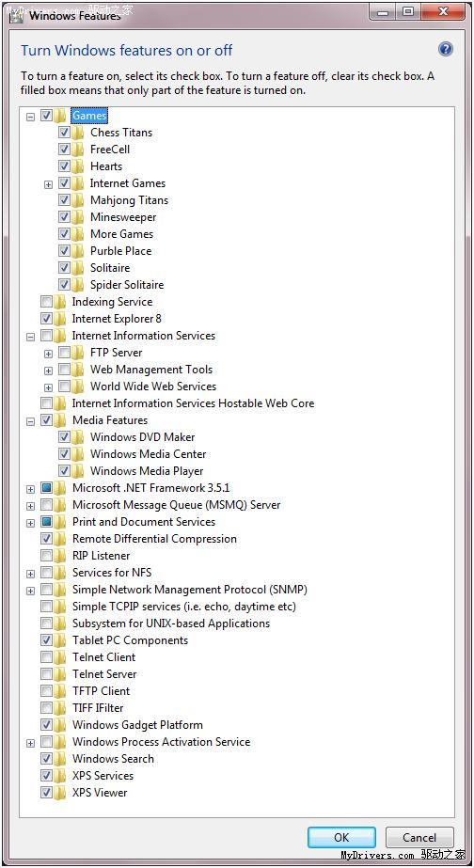Image resolution: width=474 pixels, height=868 pixels.
Task: Click the Purble Place folder icon
Action: click(78, 251)
